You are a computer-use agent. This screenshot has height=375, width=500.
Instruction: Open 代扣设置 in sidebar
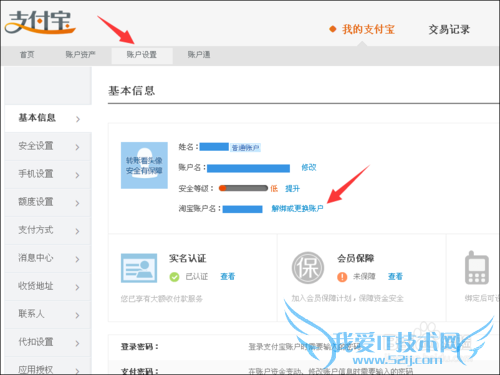click(x=48, y=342)
